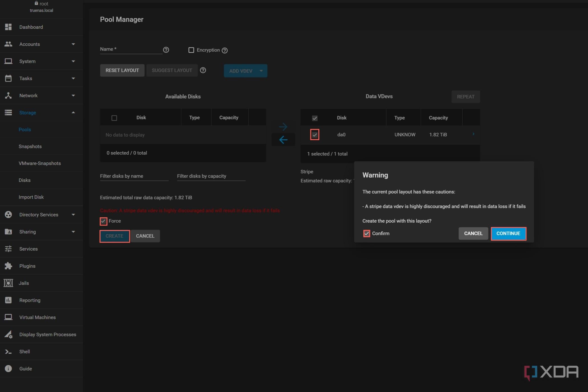Viewport: 588px width, 392px height.
Task: Toggle the Confirm checkbox in Warning
Action: 367,233
